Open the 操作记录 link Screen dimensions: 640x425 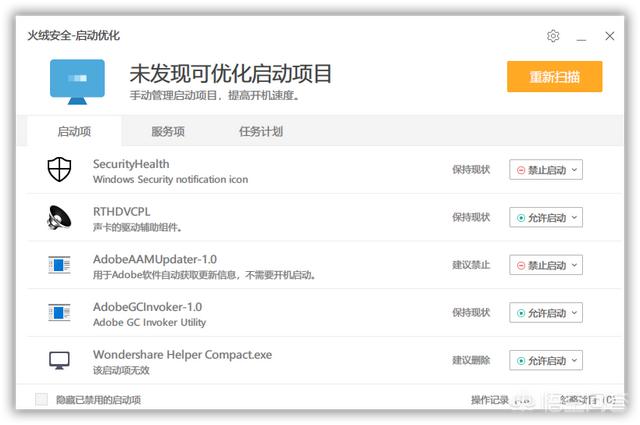point(489,400)
